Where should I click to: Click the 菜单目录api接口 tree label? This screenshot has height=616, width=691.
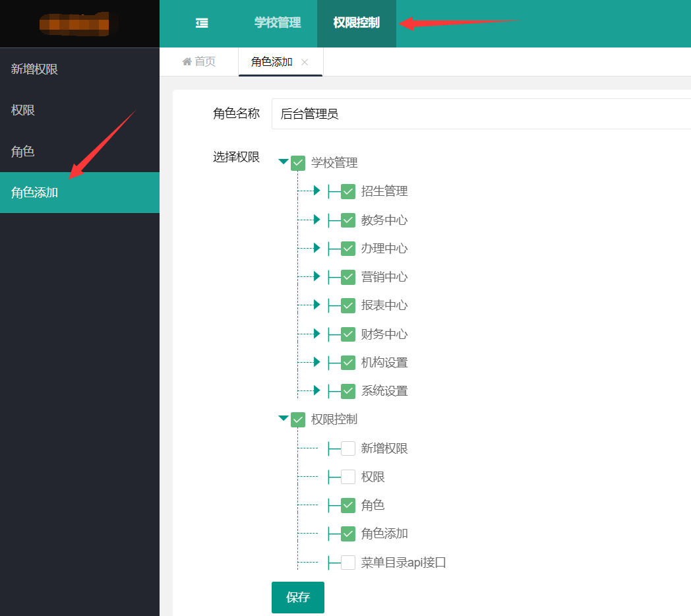(404, 562)
